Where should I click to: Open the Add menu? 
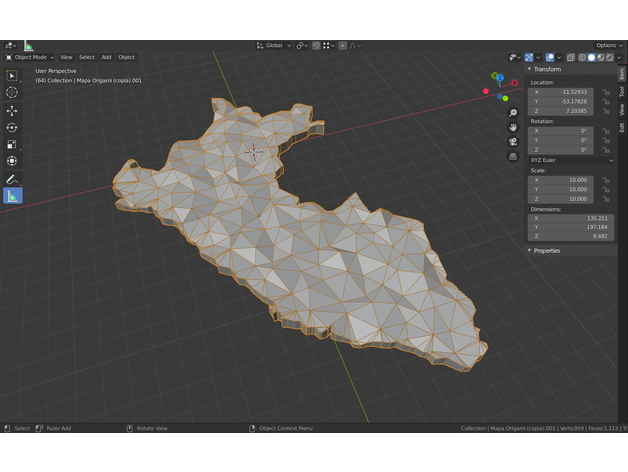tap(106, 57)
